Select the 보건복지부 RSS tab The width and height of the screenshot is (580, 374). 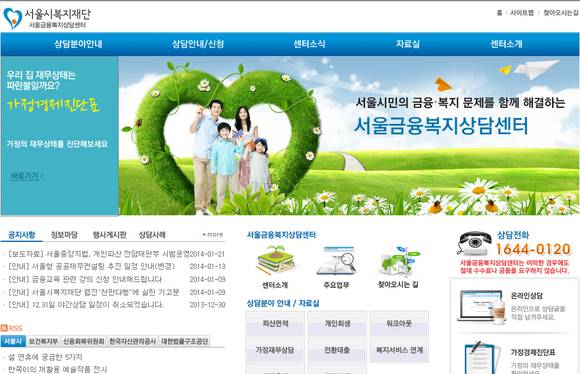[43, 341]
